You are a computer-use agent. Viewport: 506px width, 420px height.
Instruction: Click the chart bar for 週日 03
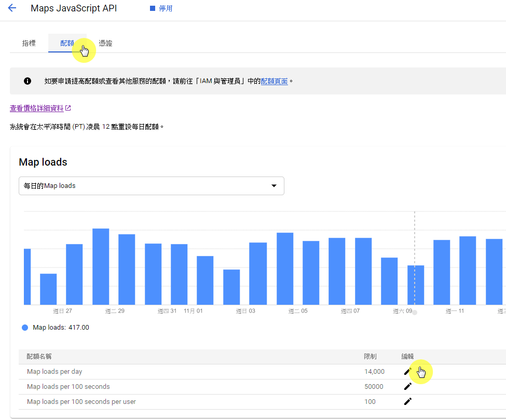point(231,287)
